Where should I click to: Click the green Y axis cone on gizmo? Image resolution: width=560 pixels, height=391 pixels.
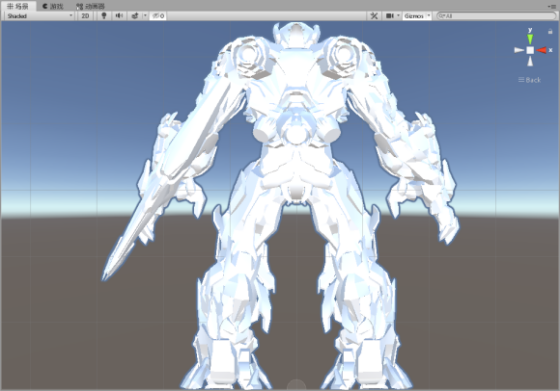coord(530,39)
